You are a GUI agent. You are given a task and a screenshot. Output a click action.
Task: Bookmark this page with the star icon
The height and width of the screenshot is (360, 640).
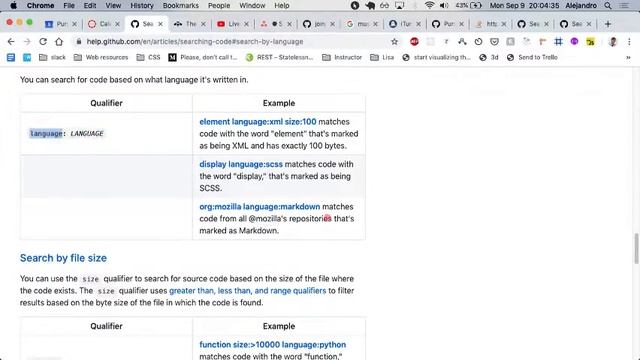click(394, 42)
